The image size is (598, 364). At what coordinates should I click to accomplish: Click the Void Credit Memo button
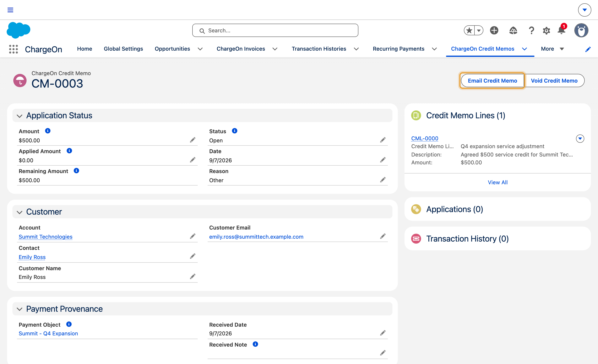554,81
